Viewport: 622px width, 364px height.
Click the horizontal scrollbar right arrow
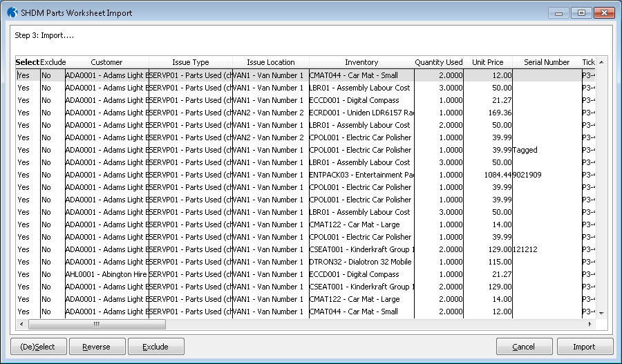point(590,325)
